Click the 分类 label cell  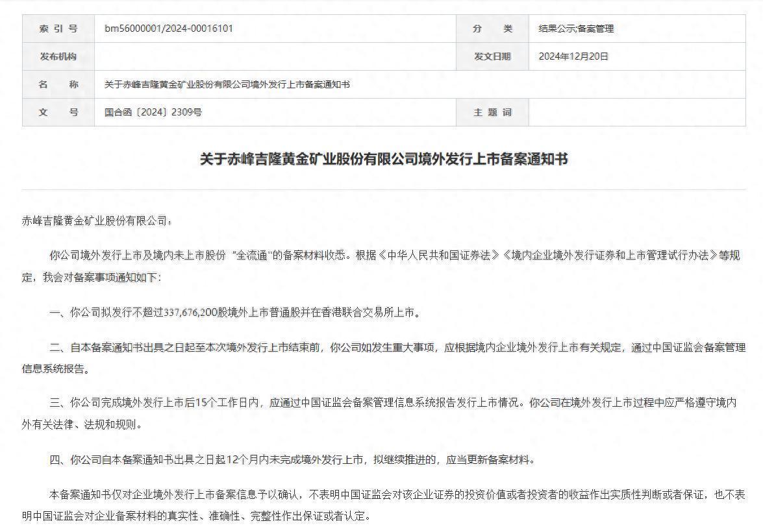[x=492, y=29]
